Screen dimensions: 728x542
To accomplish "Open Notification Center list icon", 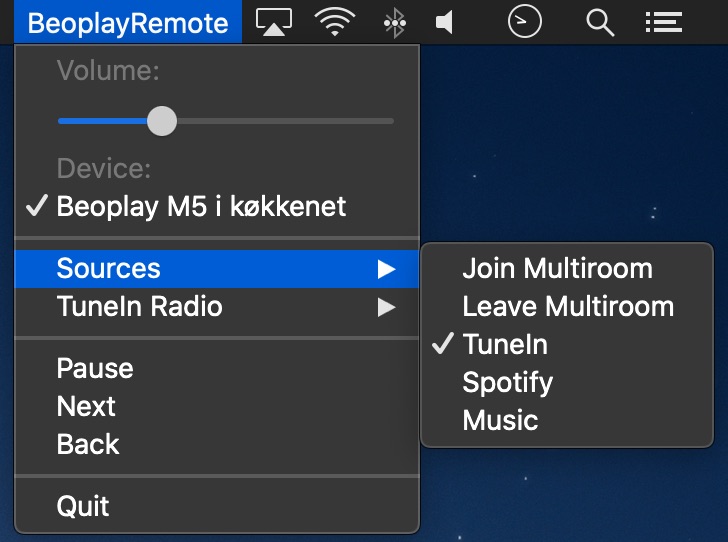I will (x=663, y=22).
